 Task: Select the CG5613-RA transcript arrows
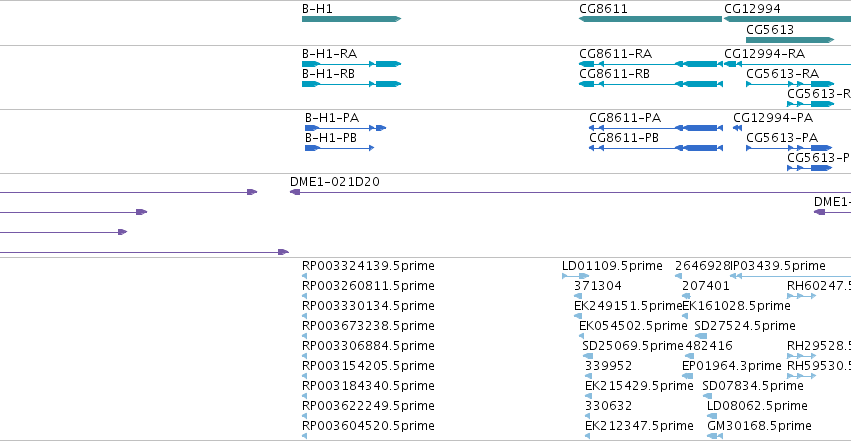pos(790,84)
